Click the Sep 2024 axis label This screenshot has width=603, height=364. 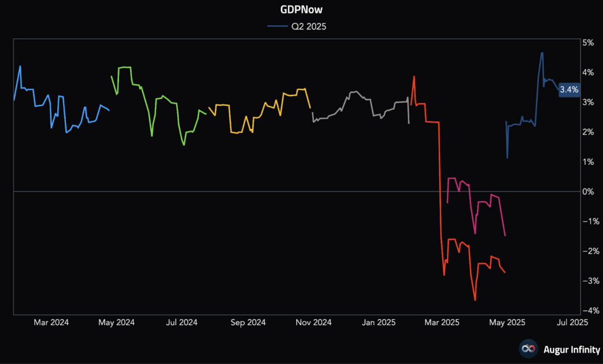click(248, 322)
